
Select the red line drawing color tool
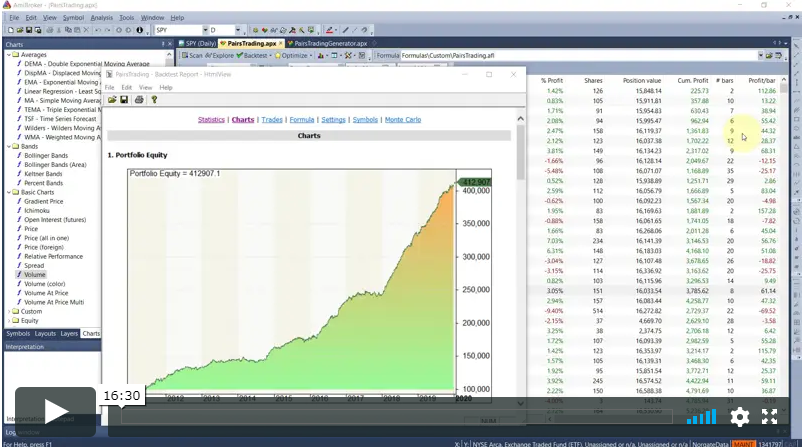pos(329,30)
